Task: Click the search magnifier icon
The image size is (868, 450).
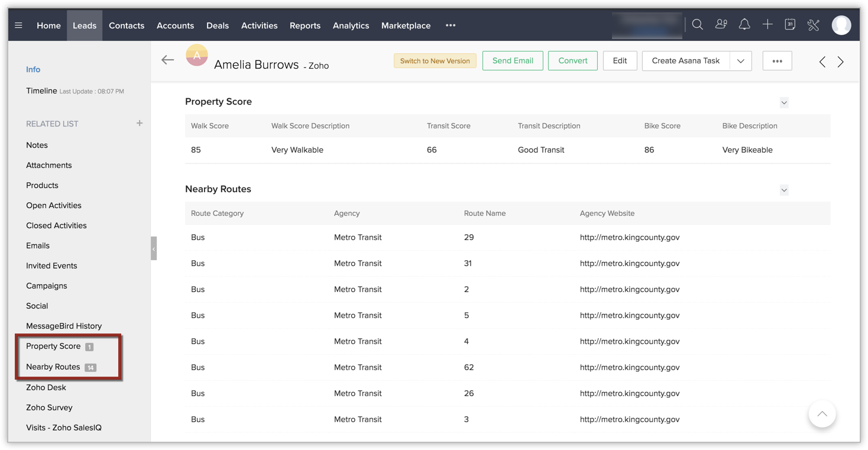Action: point(698,25)
